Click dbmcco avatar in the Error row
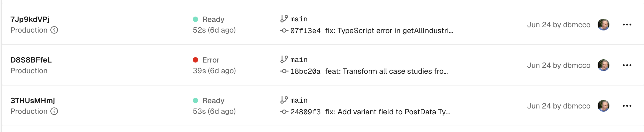Screen dimensions: 644x132 point(604,65)
